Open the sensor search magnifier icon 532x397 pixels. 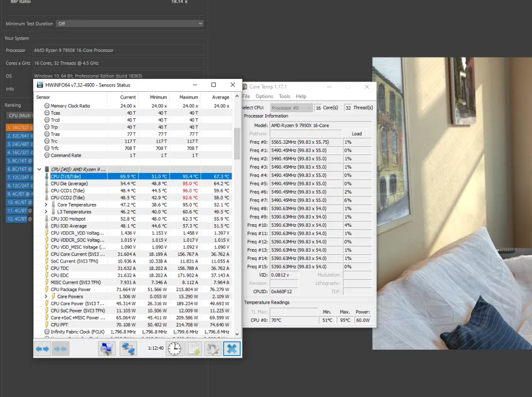[x=107, y=349]
